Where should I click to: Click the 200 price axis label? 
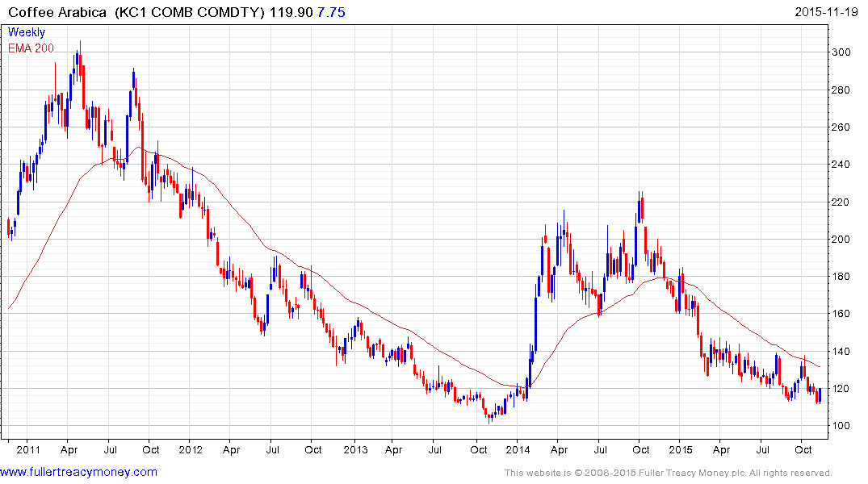841,239
